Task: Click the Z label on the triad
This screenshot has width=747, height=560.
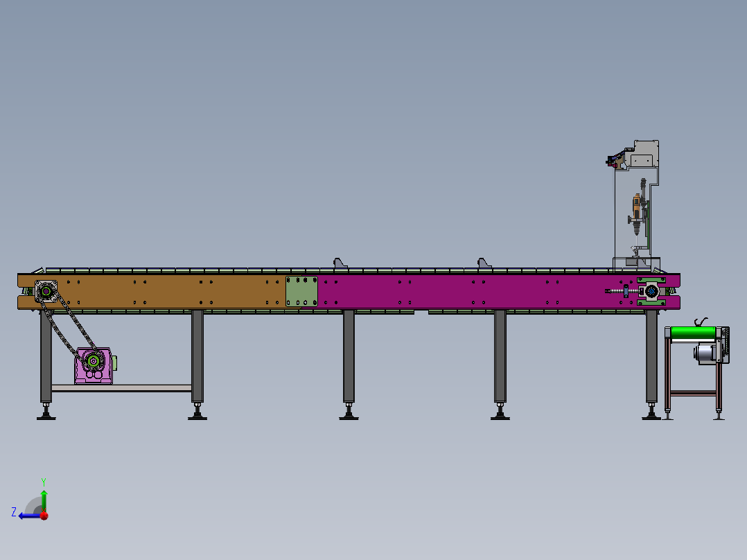Action: pyautogui.click(x=14, y=512)
